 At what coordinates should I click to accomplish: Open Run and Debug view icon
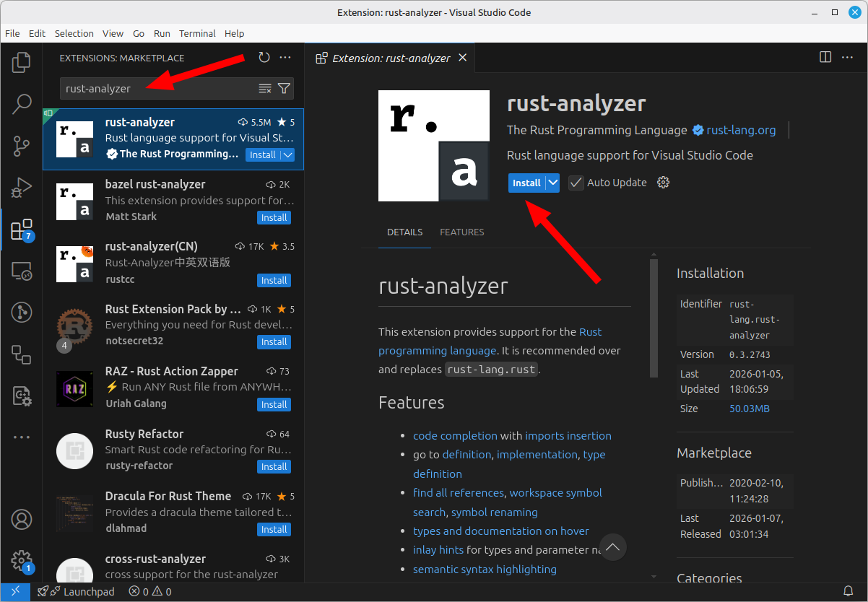pyautogui.click(x=22, y=188)
